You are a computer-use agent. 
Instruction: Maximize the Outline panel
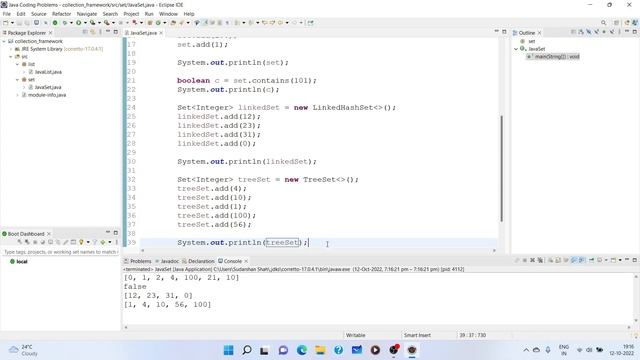pos(635,31)
